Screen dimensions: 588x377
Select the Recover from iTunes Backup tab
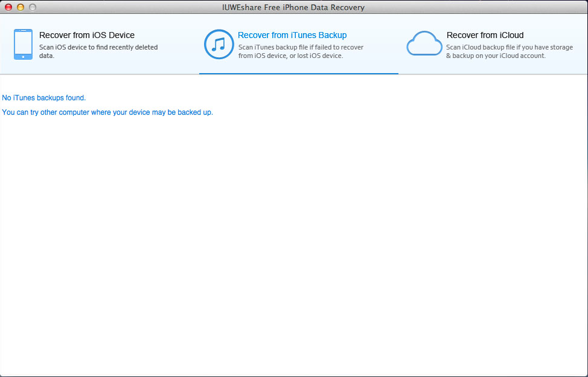298,44
